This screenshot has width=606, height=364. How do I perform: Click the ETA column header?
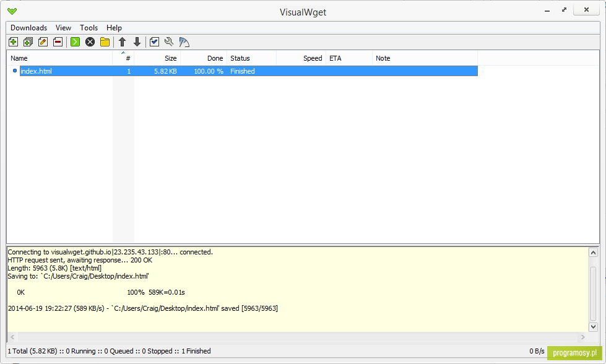click(x=349, y=58)
